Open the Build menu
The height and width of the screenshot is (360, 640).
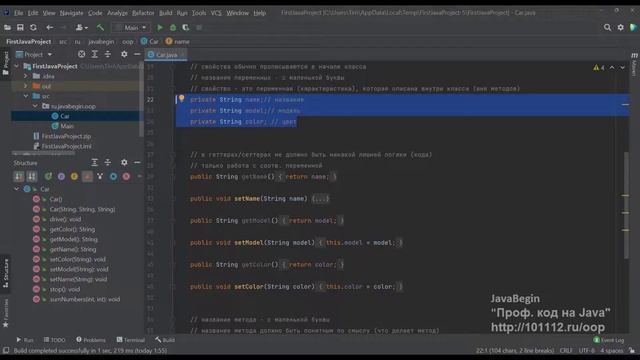coord(165,13)
